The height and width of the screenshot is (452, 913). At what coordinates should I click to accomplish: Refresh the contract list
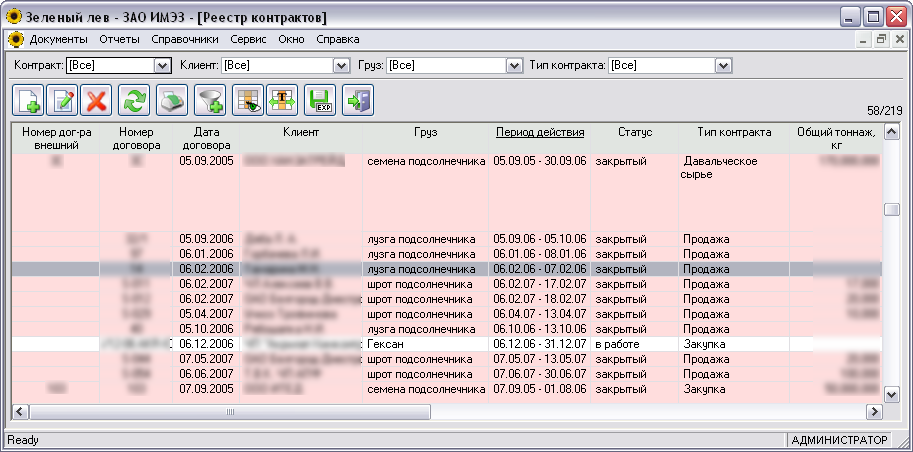pyautogui.click(x=133, y=100)
